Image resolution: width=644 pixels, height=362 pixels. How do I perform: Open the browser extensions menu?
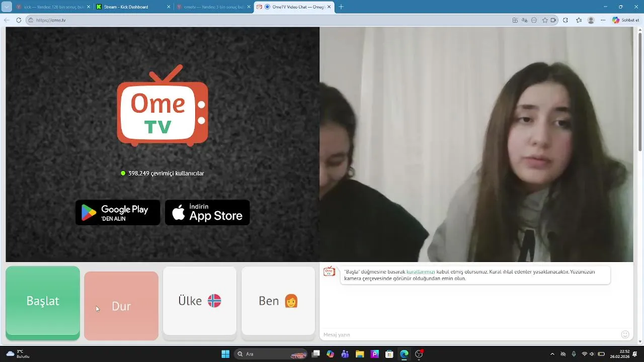(566, 20)
